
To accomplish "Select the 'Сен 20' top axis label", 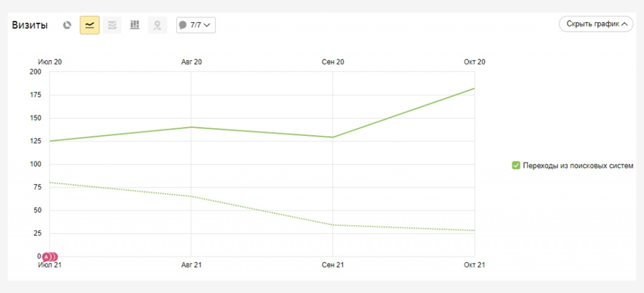I will [333, 62].
